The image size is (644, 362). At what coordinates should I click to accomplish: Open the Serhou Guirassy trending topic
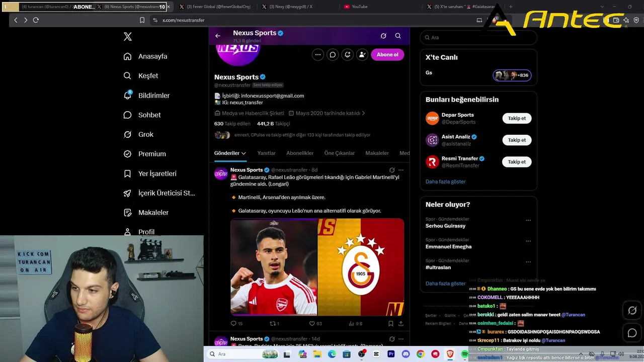[445, 226]
